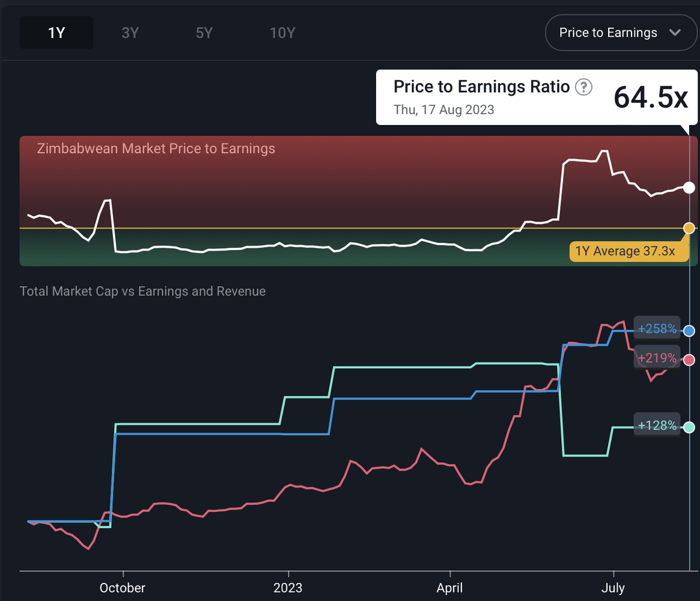Click the +219% percentage badge
Screen dimensions: 700x601
pos(657,358)
